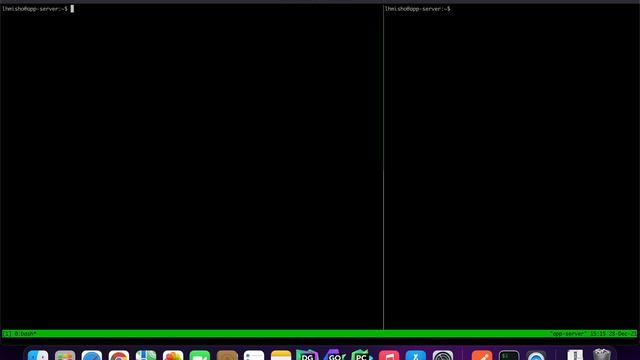Screen dimensions: 640x360
Task: Launch Safari from the Dock
Action: point(92,356)
